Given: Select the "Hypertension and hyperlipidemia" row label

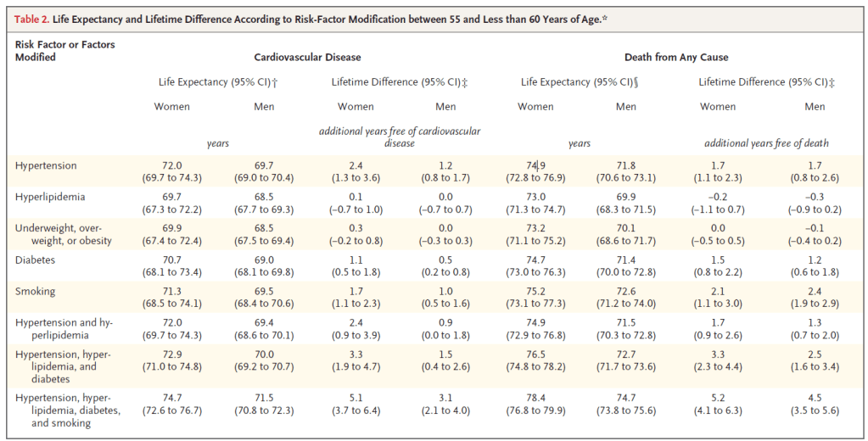Looking at the screenshot, I should pos(64,330).
